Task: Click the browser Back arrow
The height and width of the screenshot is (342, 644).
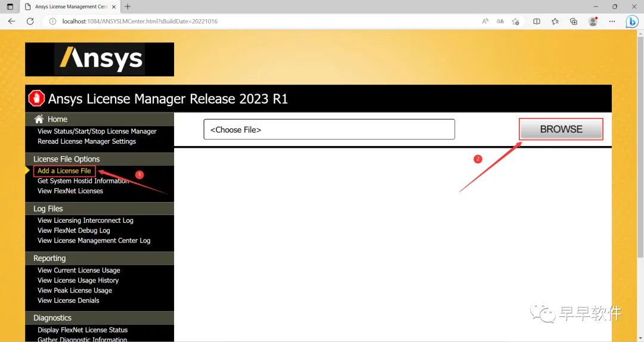Action: [11, 21]
